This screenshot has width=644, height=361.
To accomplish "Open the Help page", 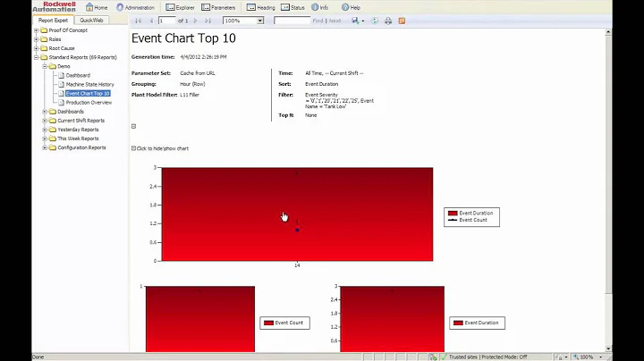I will [x=351, y=7].
